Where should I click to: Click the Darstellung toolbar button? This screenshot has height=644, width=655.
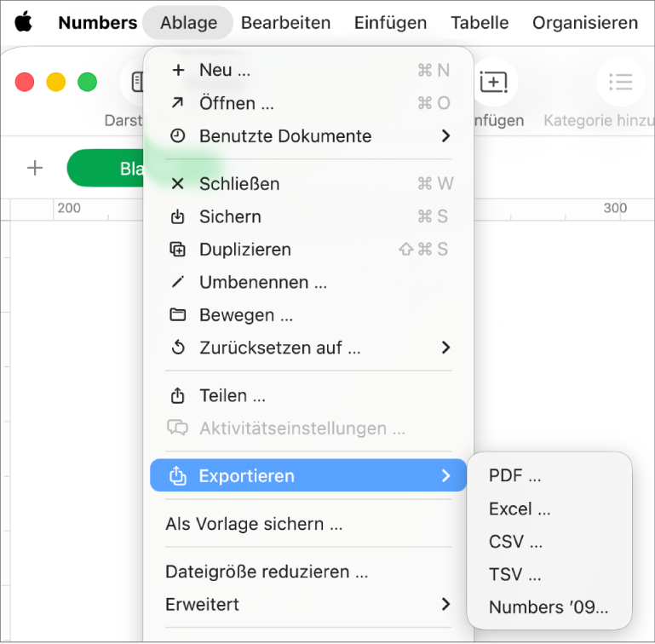[x=132, y=82]
